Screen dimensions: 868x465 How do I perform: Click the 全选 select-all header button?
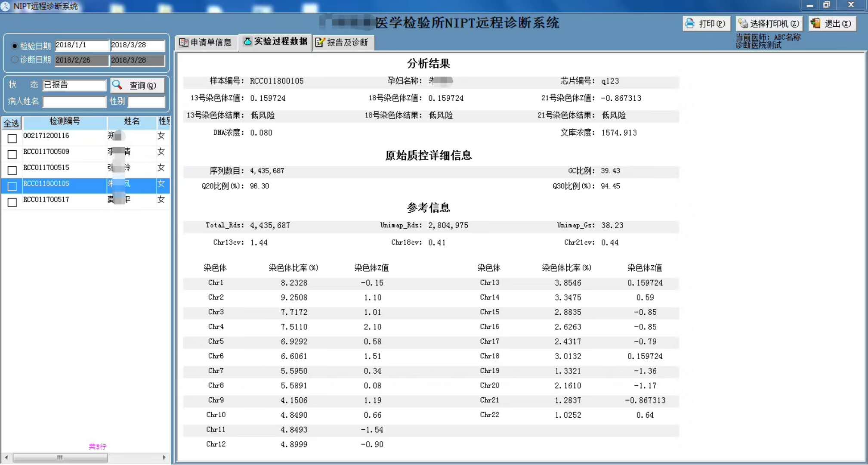click(11, 124)
